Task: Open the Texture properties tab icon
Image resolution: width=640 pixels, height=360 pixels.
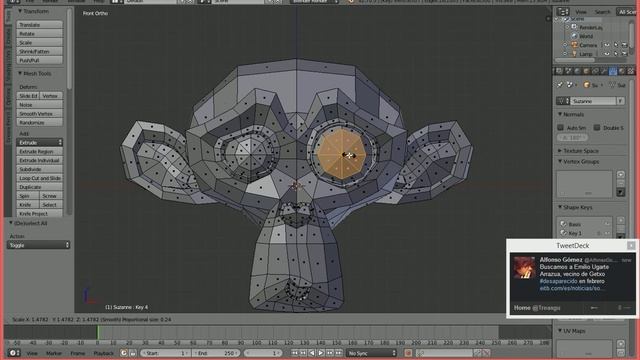Action: [x=631, y=71]
